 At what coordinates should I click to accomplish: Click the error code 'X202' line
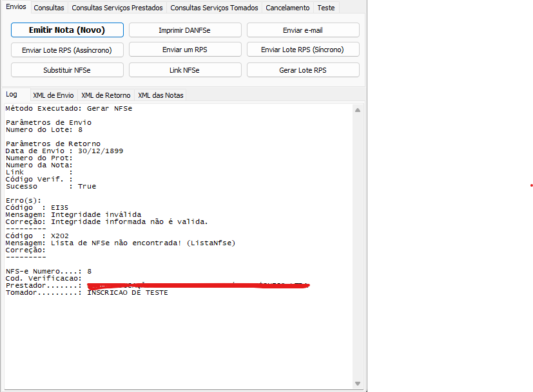[x=37, y=236]
